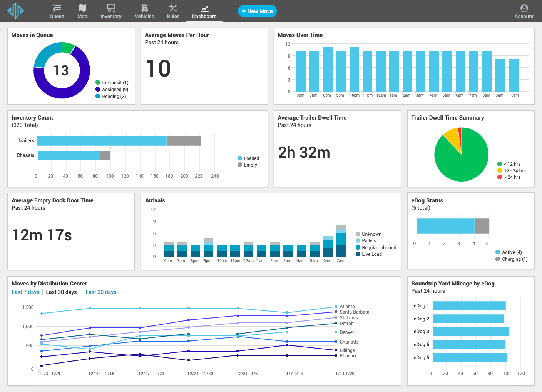Screen dimensions: 542x392
Task: Select the Dashboard chart icon
Action: 204,8
